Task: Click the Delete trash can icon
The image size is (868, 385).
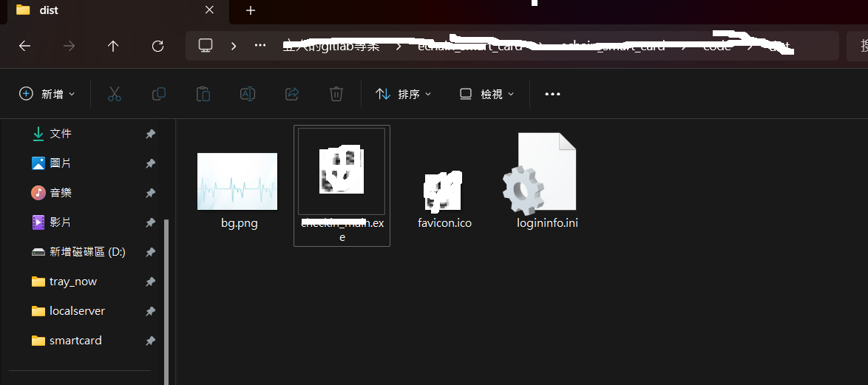Action: point(336,94)
